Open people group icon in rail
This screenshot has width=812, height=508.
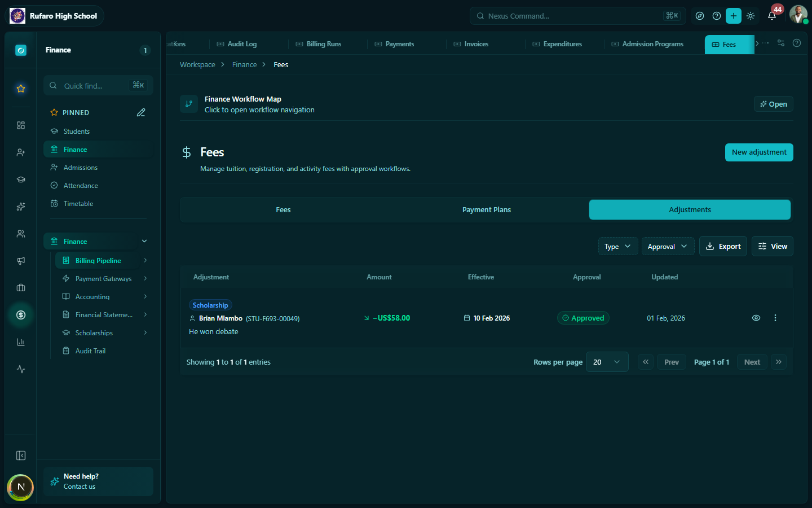(21, 234)
